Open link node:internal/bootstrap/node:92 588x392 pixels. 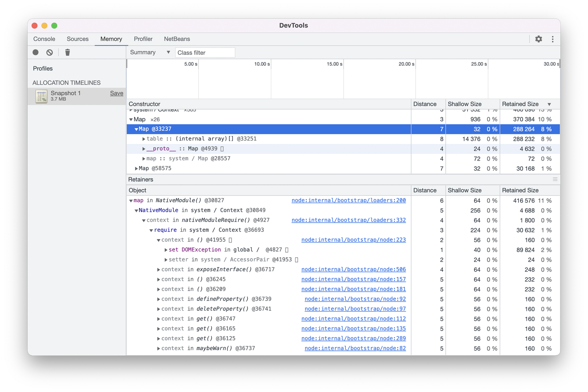(355, 299)
